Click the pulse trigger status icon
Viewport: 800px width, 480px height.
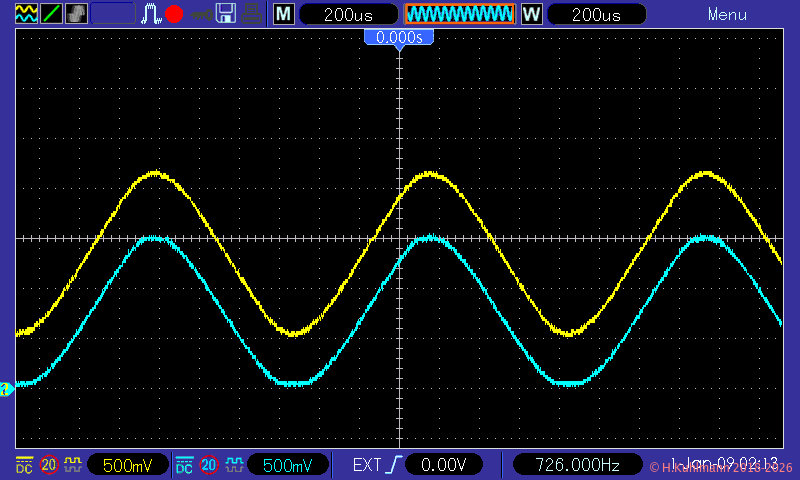[151, 14]
